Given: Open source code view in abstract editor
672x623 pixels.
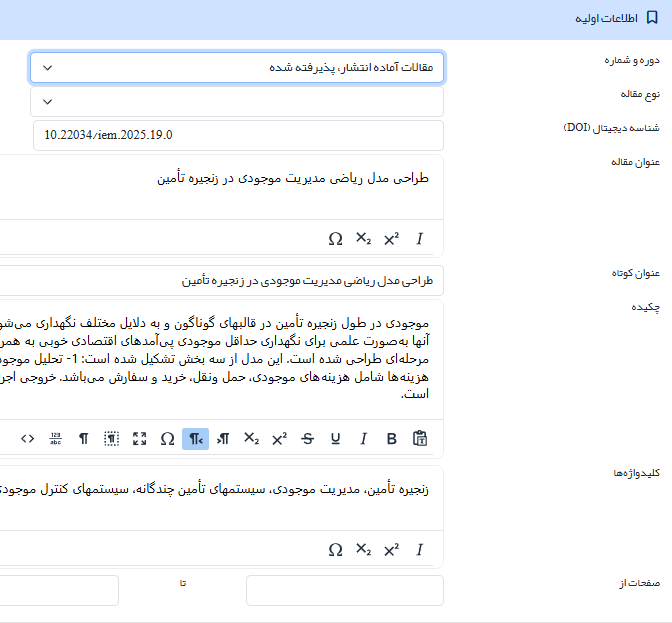Looking at the screenshot, I should (x=27, y=438).
